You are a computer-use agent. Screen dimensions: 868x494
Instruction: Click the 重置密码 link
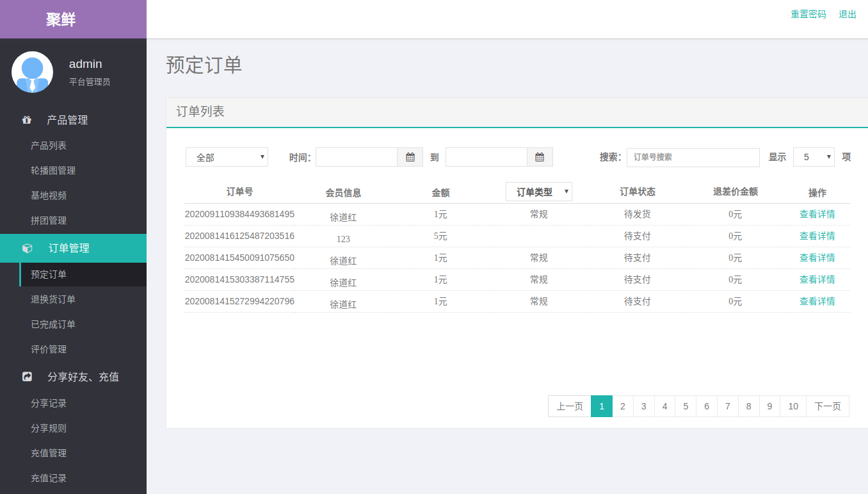click(808, 14)
